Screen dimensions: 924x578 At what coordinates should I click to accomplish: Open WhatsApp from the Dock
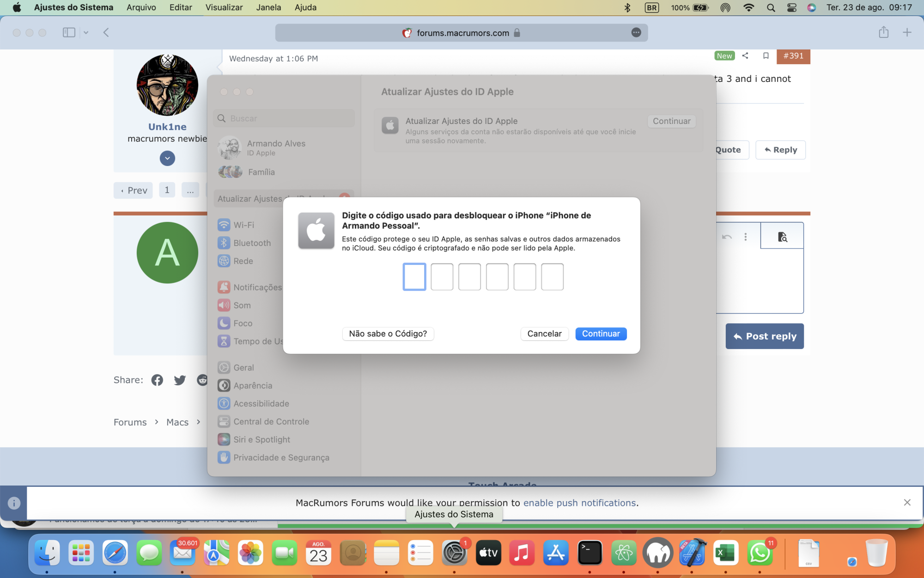pos(759,553)
